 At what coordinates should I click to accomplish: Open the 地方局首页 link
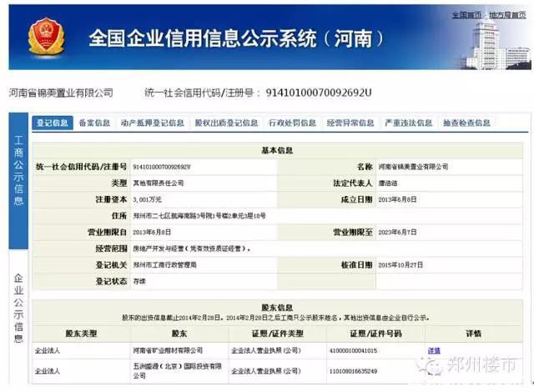[508, 15]
